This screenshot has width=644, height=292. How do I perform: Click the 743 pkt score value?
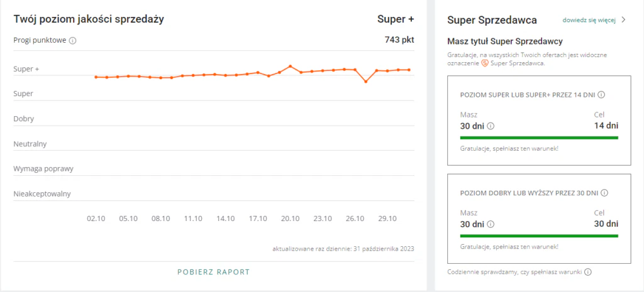click(x=399, y=40)
